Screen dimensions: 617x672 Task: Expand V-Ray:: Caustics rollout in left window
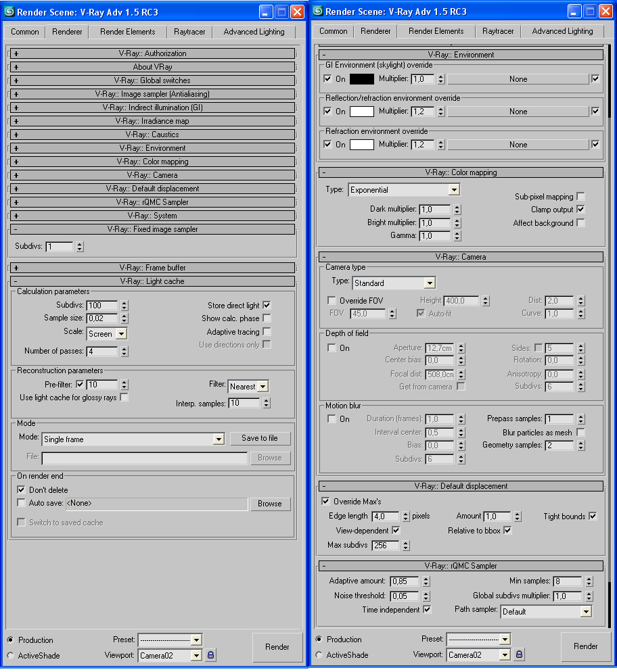coord(153,135)
